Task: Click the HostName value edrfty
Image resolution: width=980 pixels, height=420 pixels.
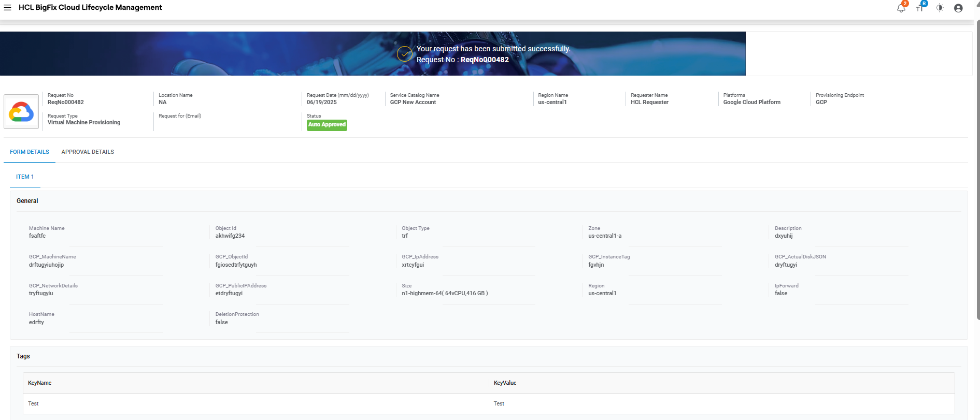Action: coord(36,323)
